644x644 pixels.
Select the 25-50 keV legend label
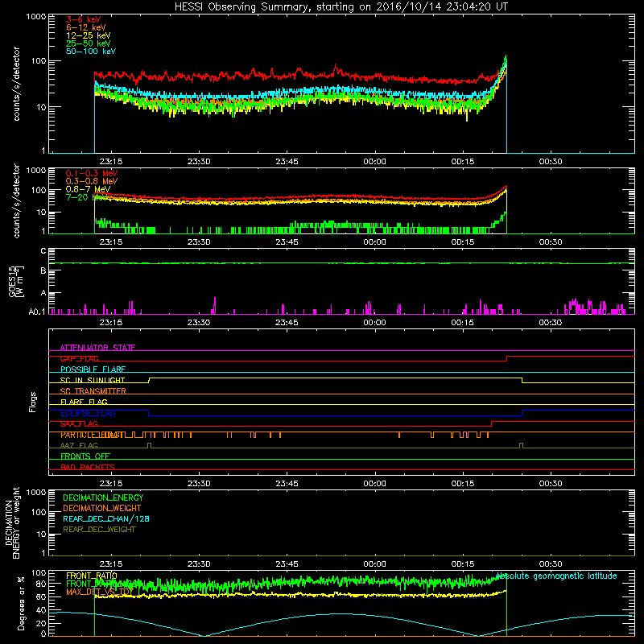[x=89, y=43]
